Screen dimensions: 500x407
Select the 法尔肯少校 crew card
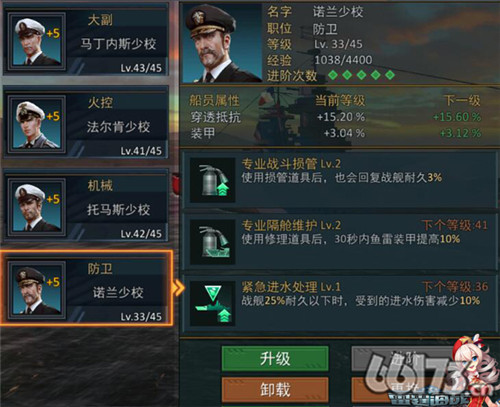86,123
